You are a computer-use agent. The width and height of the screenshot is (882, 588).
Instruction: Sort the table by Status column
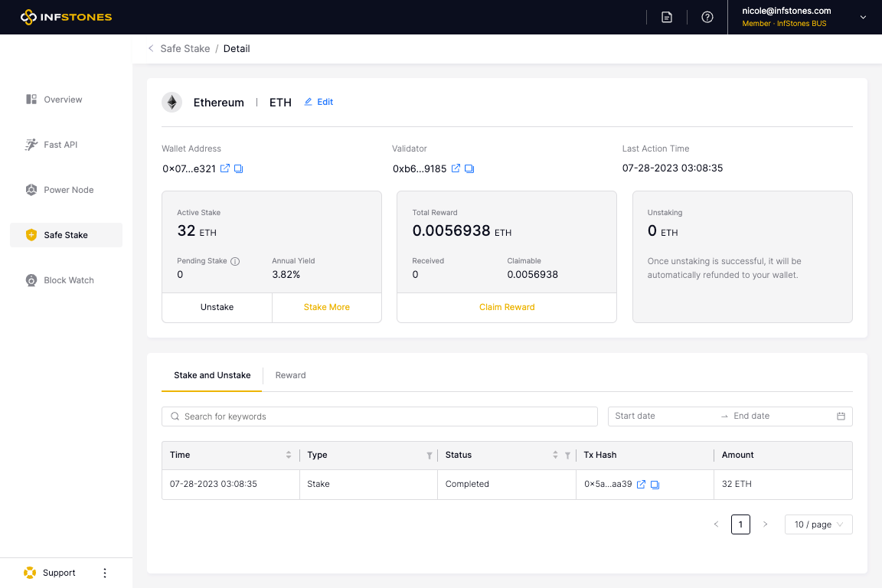tap(555, 455)
